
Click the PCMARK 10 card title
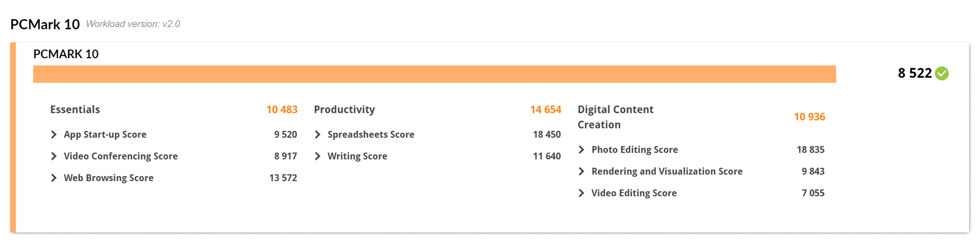coord(66,54)
